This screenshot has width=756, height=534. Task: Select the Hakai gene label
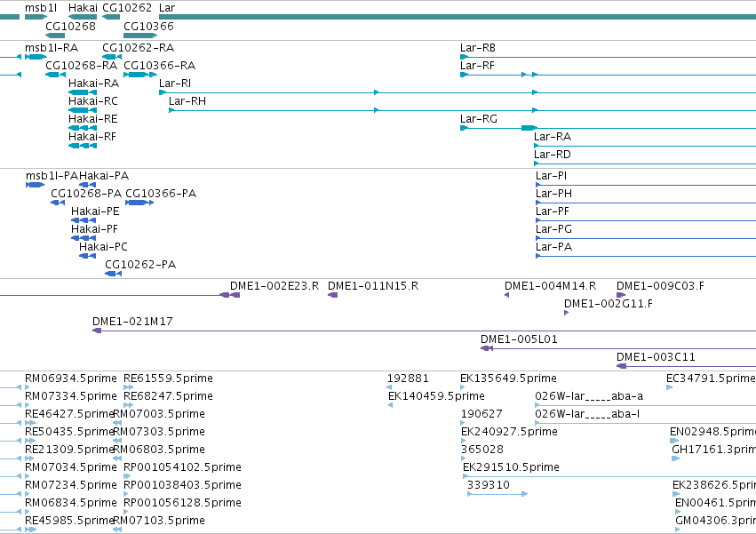pos(83,8)
